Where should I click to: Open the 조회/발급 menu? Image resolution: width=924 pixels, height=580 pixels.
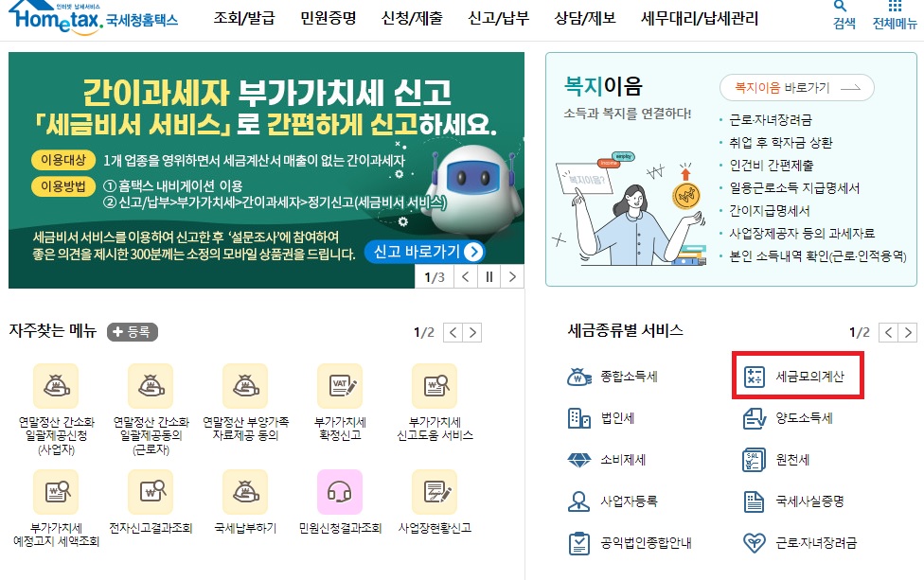click(x=244, y=18)
